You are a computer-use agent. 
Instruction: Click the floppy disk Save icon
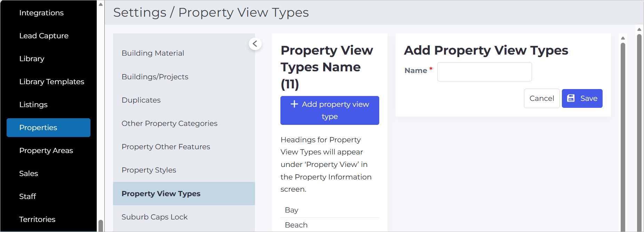pos(571,98)
